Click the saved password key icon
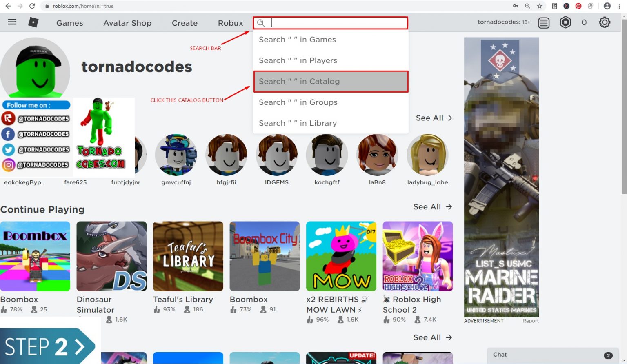Image resolution: width=627 pixels, height=364 pixels. click(x=516, y=6)
